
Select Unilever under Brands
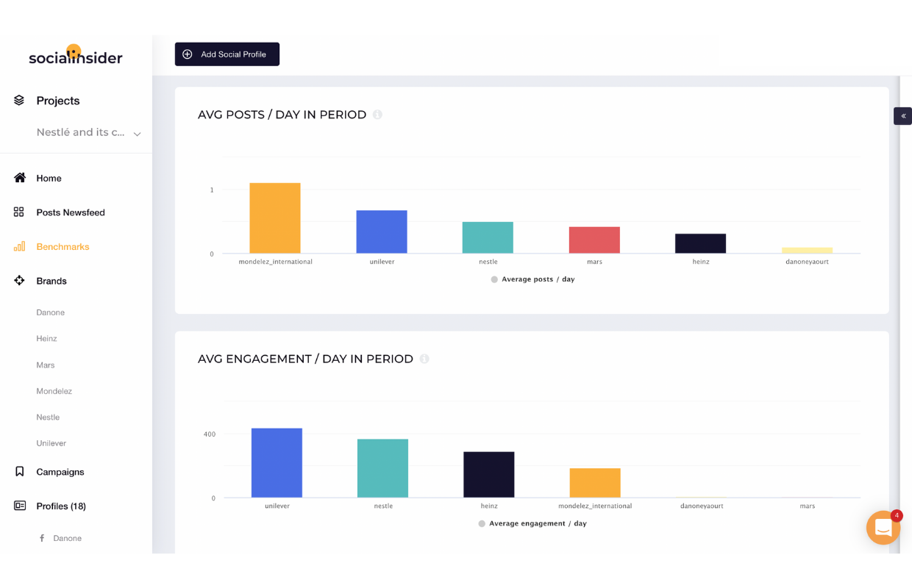(x=51, y=443)
